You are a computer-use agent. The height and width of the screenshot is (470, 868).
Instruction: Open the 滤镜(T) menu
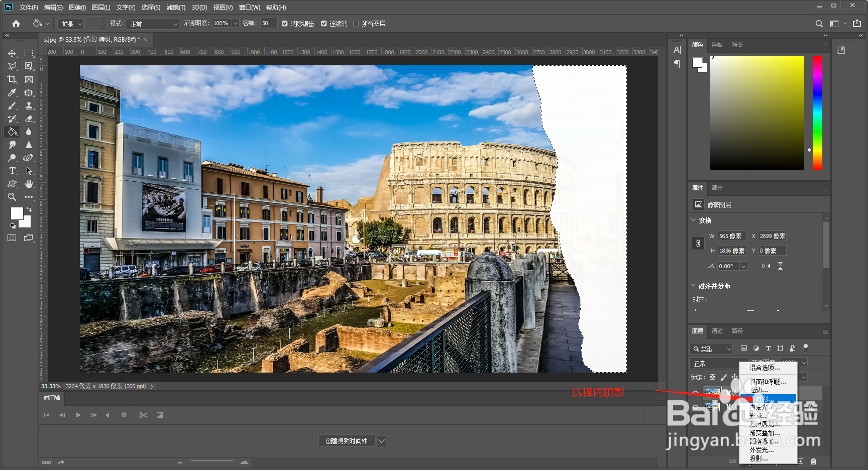[176, 8]
